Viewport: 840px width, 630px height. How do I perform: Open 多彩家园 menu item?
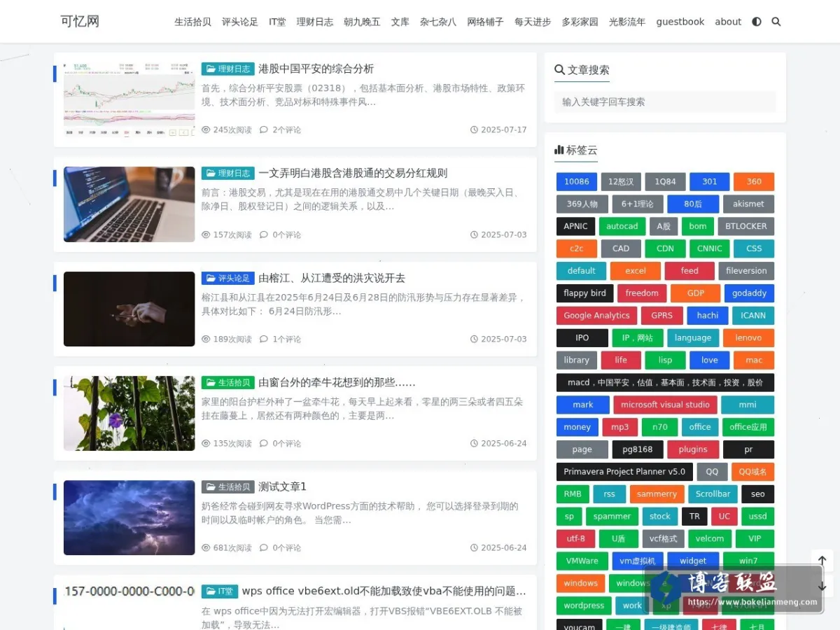(580, 22)
